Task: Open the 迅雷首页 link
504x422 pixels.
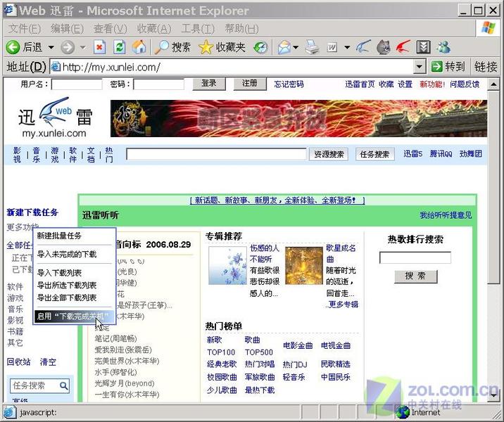Action: pos(360,84)
